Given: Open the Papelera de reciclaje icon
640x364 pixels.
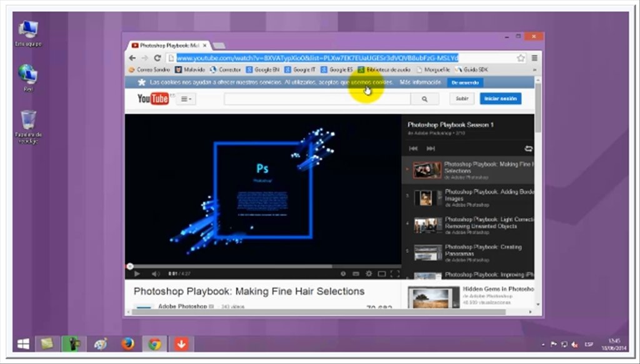Looking at the screenshot, I should pos(28,127).
